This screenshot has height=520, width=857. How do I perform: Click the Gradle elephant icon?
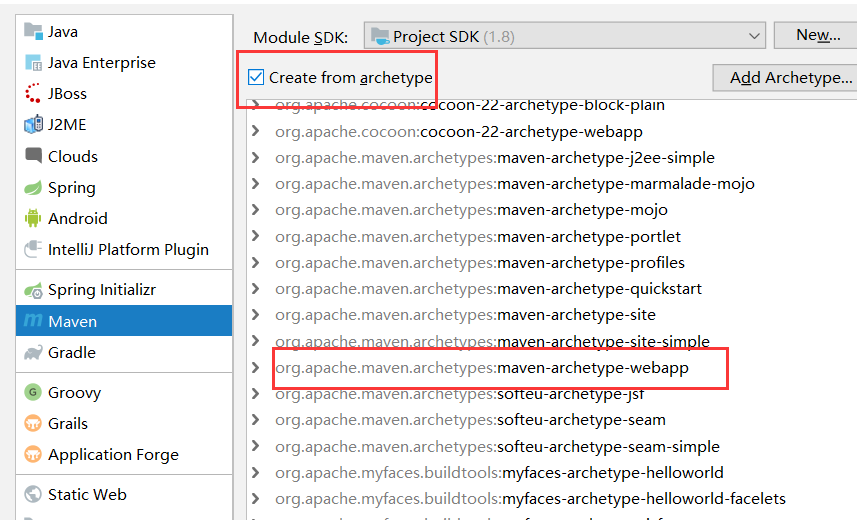point(33,353)
